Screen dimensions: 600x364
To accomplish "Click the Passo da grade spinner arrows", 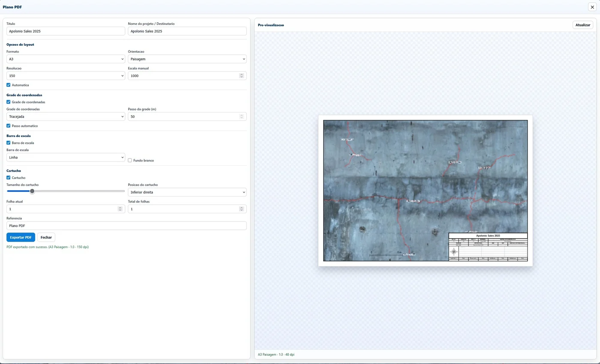I will point(241,116).
